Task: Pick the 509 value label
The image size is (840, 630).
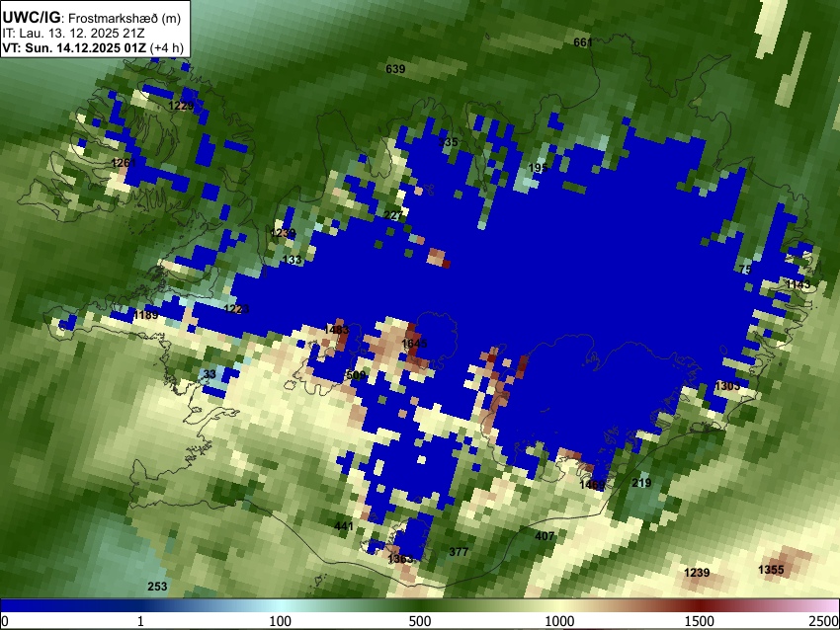Action: (356, 375)
